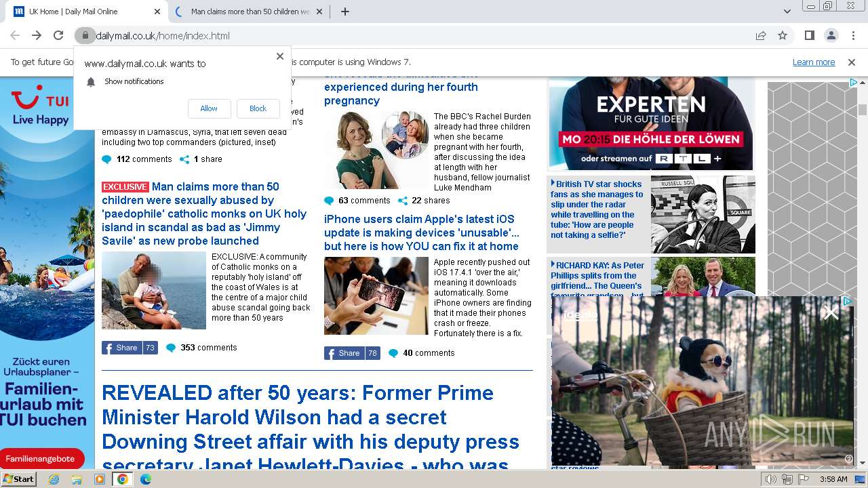Go forward with the browser forward arrow
Screen dimensions: 868x488
pyautogui.click(x=37, y=35)
